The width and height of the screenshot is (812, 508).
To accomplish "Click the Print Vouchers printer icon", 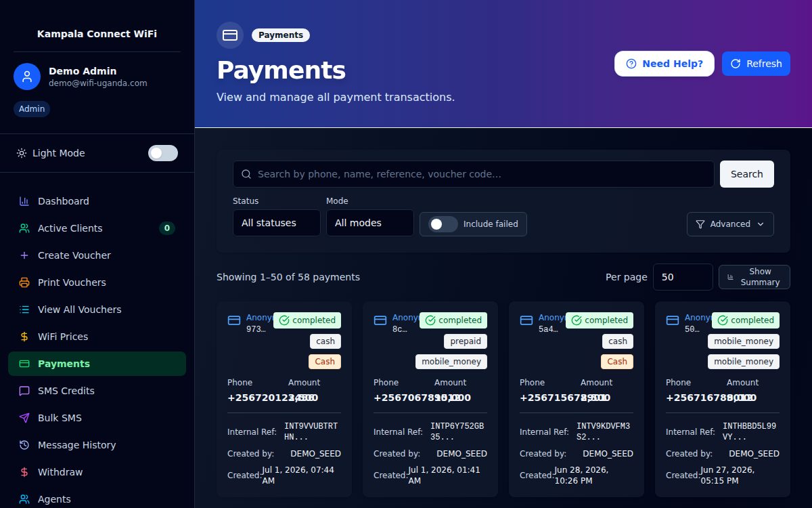I will (x=24, y=282).
